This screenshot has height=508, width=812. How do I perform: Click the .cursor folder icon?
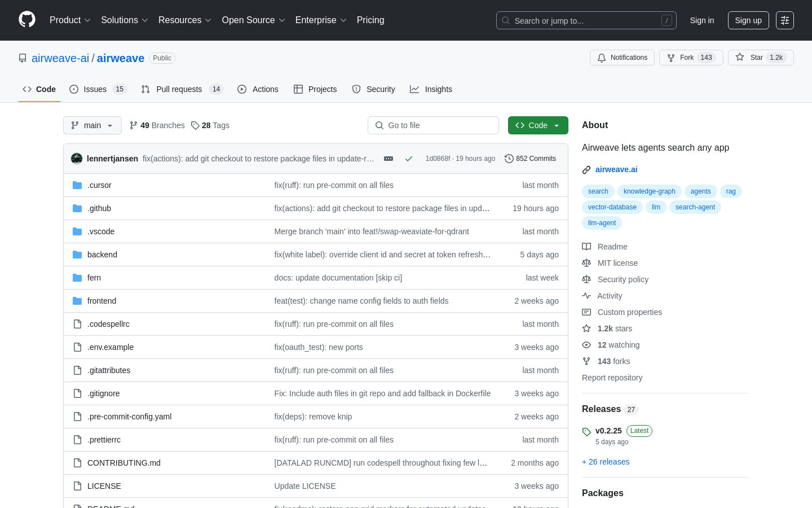point(77,185)
